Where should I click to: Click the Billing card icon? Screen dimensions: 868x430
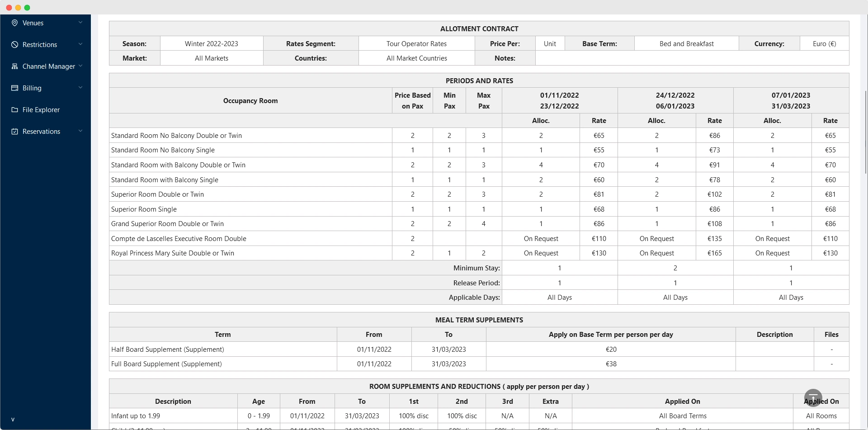coord(14,88)
